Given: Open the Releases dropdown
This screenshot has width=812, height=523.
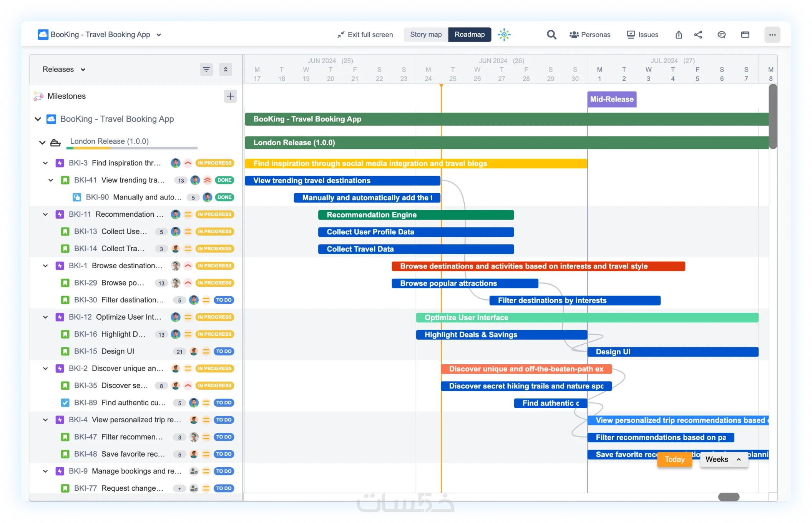Looking at the screenshot, I should 64,70.
